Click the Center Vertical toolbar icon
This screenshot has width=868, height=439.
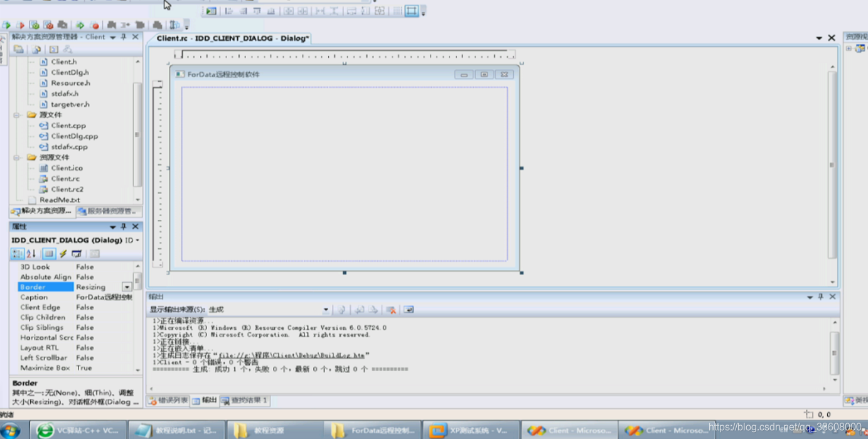point(289,11)
